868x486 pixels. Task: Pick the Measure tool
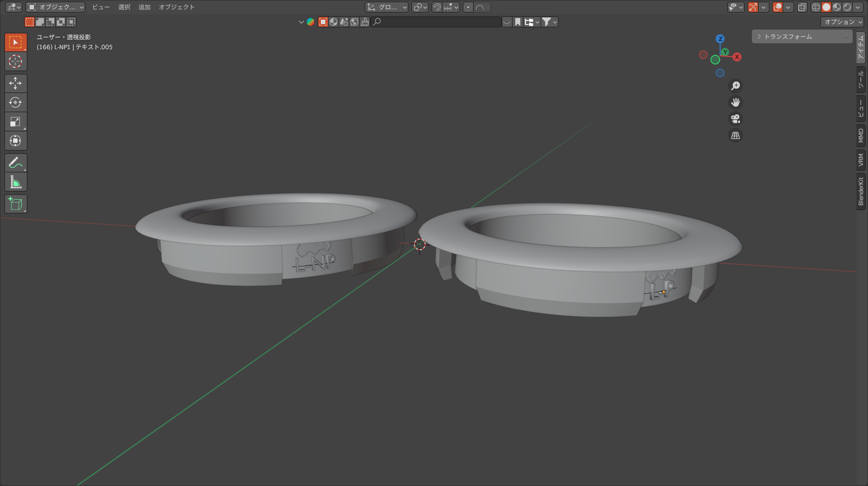(x=15, y=182)
